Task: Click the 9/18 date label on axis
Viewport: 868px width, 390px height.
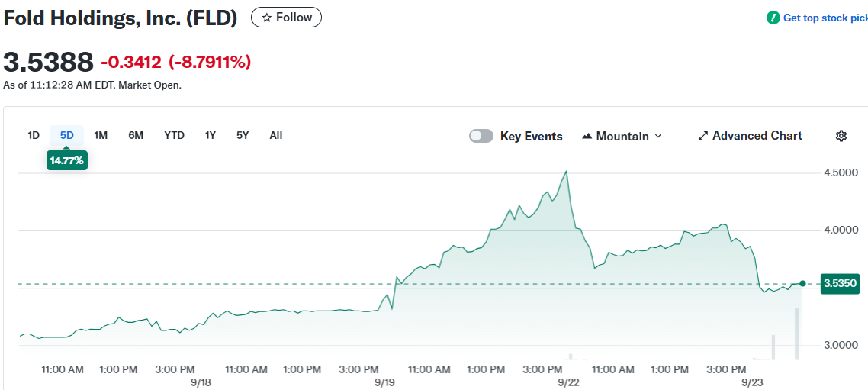Action: point(201,382)
